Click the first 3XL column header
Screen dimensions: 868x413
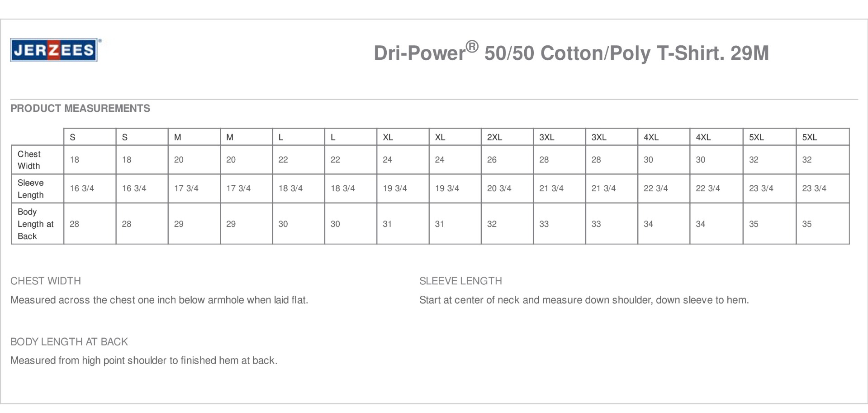click(x=546, y=137)
